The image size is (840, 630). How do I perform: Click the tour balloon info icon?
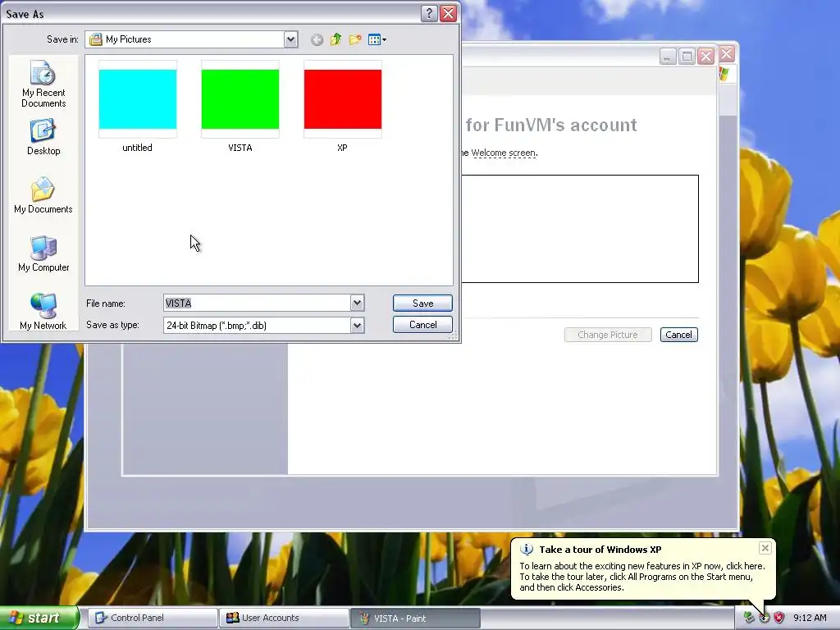tap(527, 550)
